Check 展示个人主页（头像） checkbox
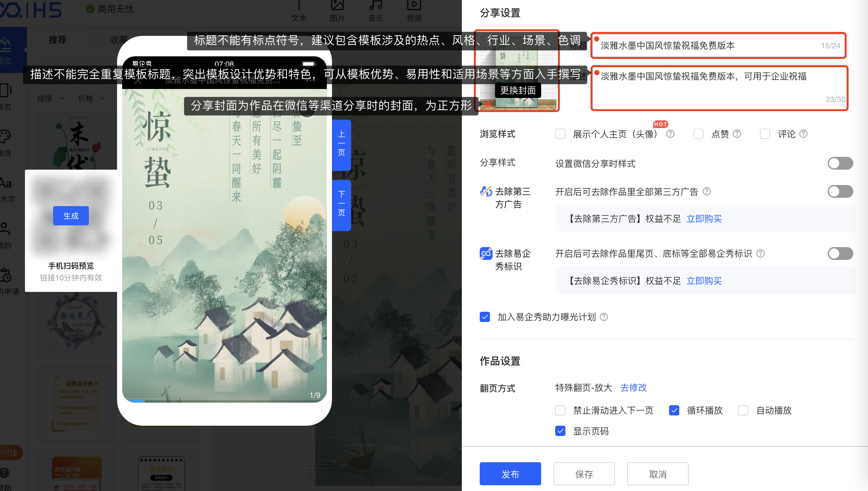Image resolution: width=868 pixels, height=491 pixels. coord(560,134)
